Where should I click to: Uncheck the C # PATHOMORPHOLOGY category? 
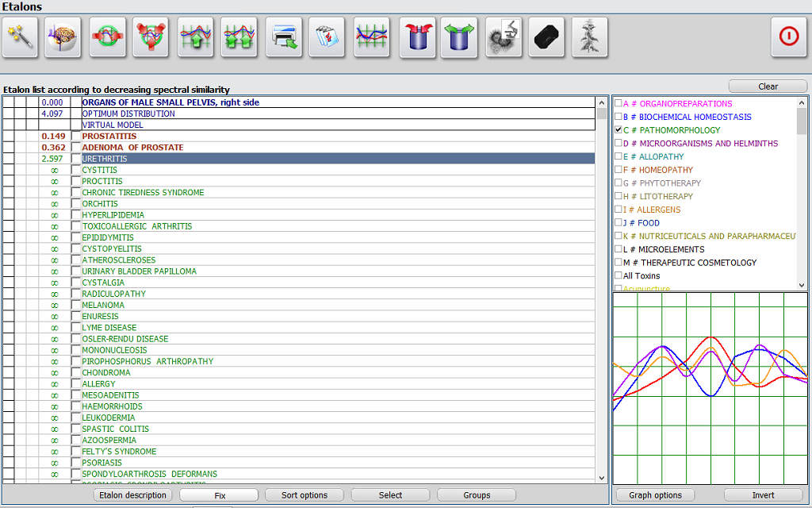click(x=616, y=129)
